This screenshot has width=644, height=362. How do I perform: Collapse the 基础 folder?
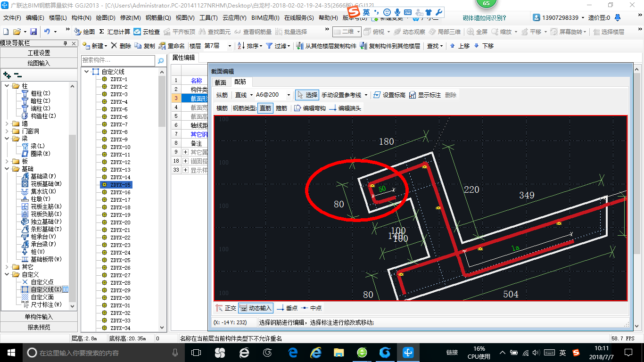click(7, 169)
